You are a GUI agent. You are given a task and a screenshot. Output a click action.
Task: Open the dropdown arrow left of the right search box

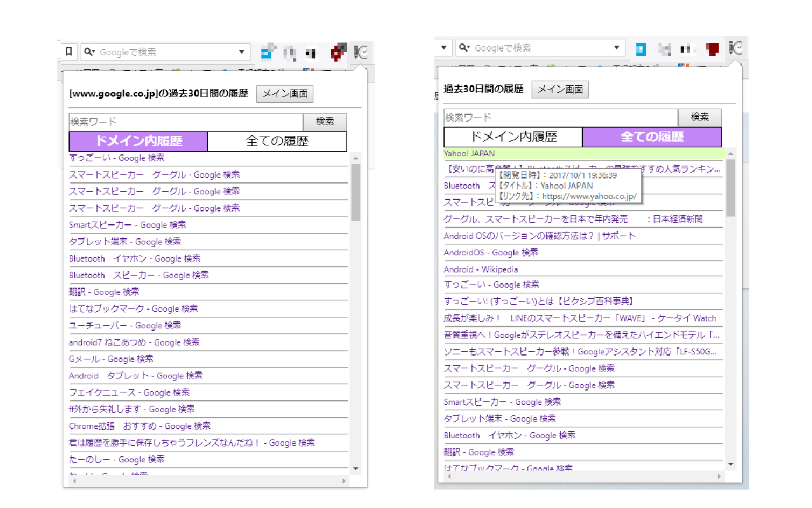tap(443, 48)
